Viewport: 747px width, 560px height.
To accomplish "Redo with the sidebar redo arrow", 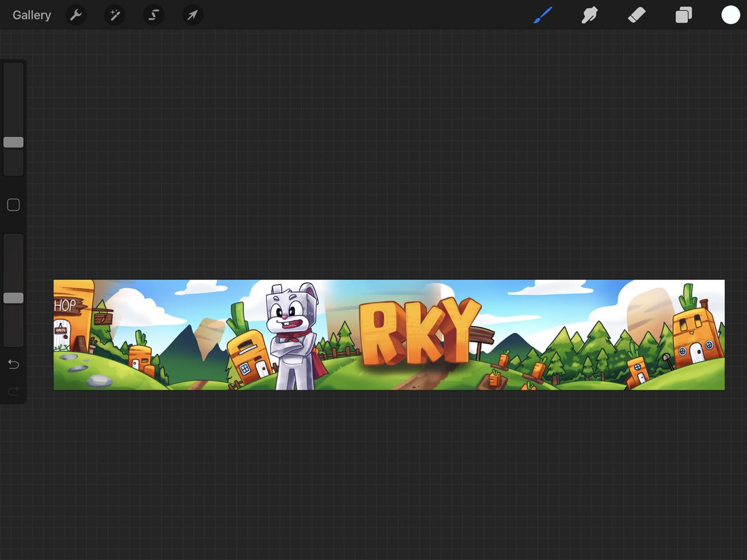I will point(13,391).
